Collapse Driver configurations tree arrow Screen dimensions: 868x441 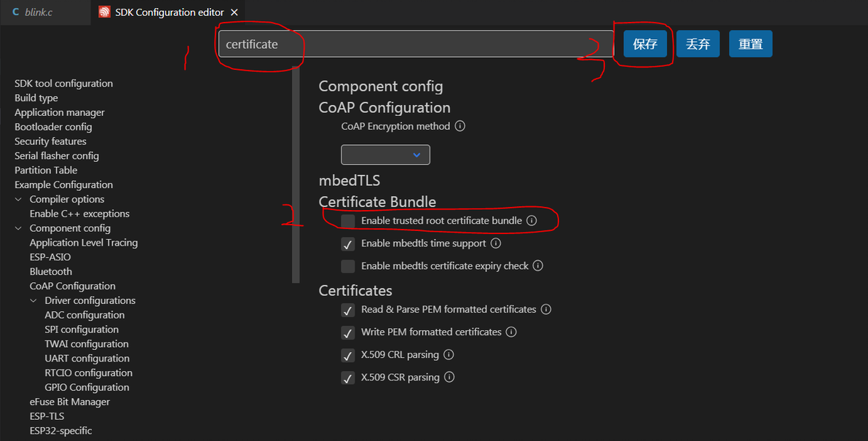pos(34,300)
